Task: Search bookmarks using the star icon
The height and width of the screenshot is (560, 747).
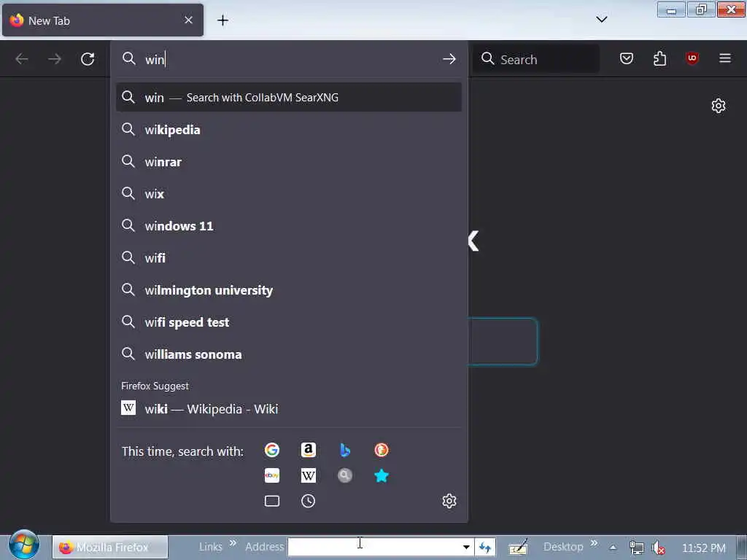Action: (382, 475)
